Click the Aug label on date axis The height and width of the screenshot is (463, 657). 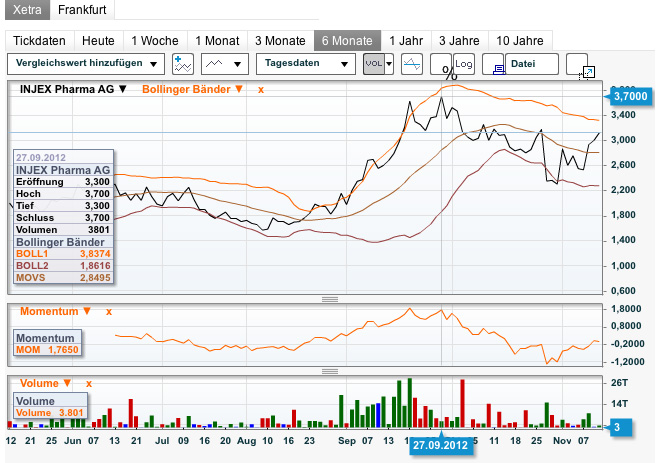coord(246,441)
